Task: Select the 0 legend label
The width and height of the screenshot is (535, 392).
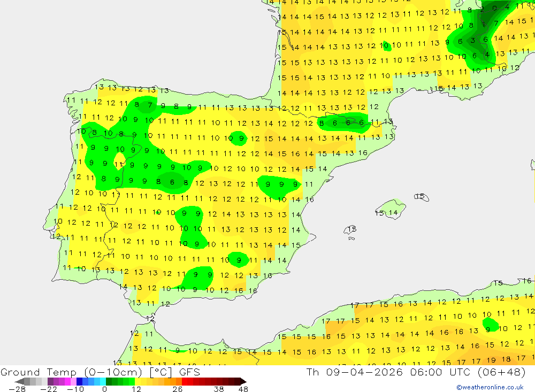Action: click(104, 389)
